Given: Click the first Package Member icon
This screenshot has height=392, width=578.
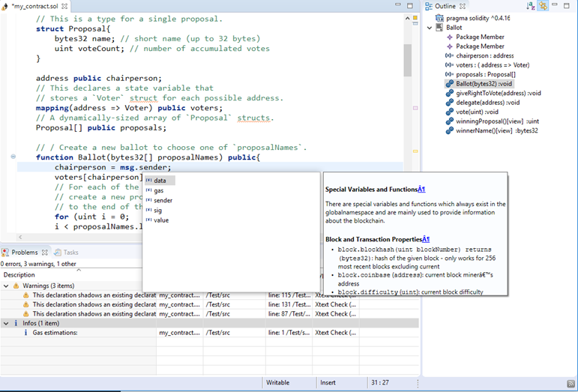Looking at the screenshot, I should pos(449,37).
